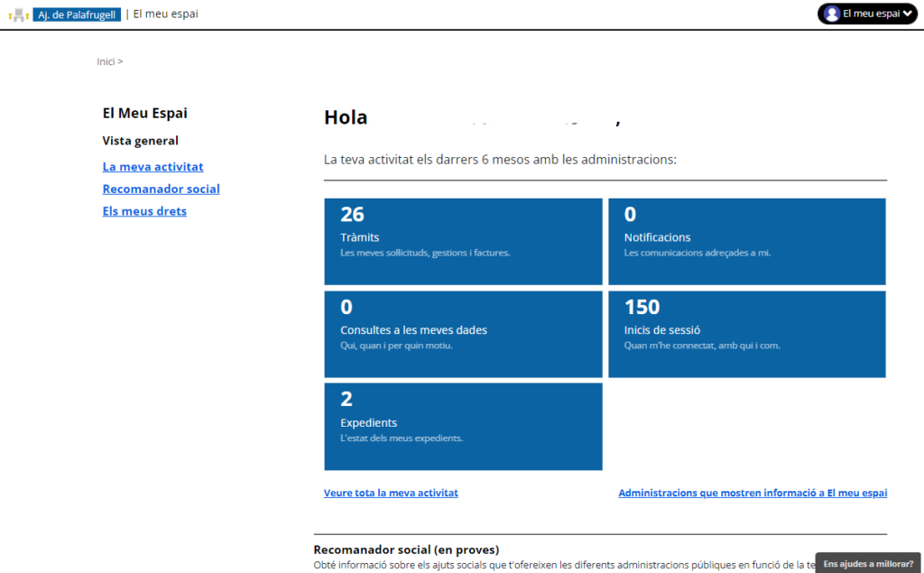Click the number 26 on Tràmits tile
The height and width of the screenshot is (573, 924).
[x=352, y=214]
